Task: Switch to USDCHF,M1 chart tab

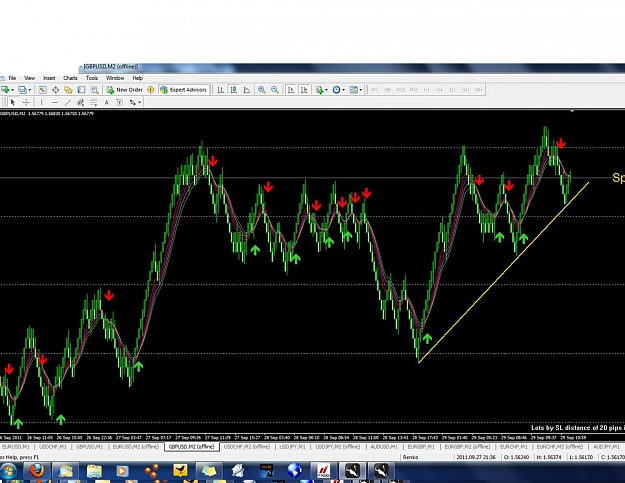Action: coord(53,447)
